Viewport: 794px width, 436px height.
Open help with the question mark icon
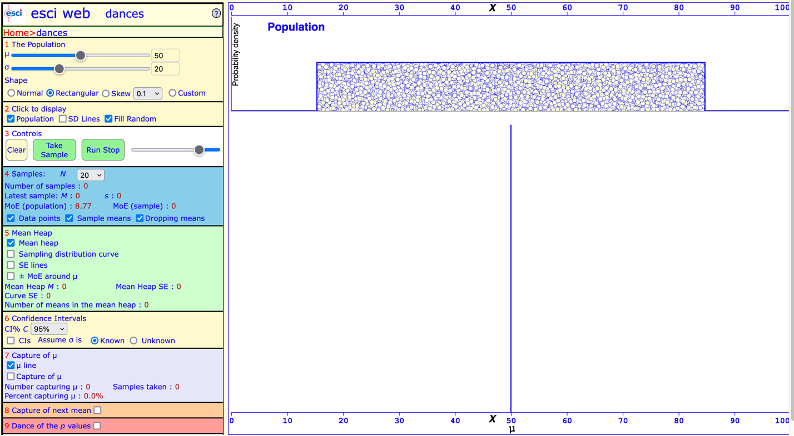click(216, 14)
